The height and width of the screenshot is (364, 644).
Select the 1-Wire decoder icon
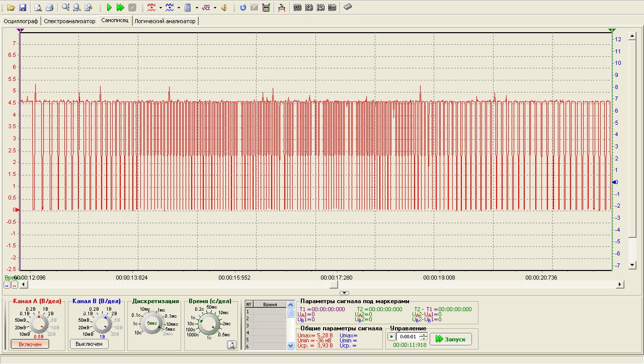332,8
